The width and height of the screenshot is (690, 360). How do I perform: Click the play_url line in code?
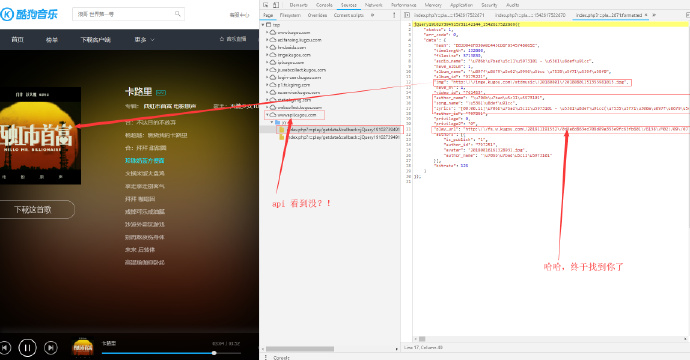561,129
